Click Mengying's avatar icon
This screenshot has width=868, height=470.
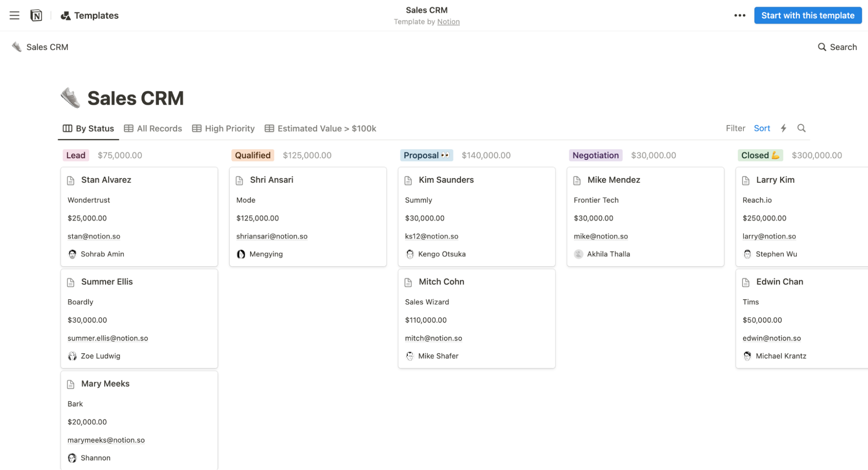coord(241,254)
